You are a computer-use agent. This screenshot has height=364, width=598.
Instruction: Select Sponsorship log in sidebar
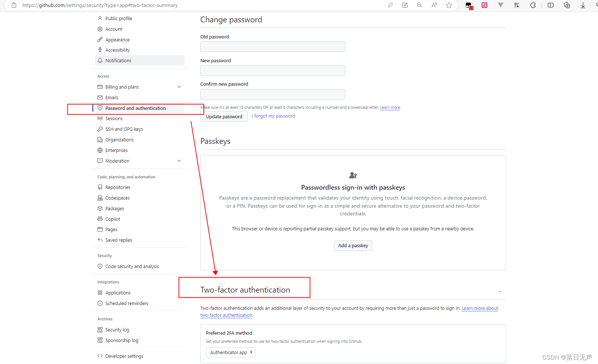pos(122,340)
